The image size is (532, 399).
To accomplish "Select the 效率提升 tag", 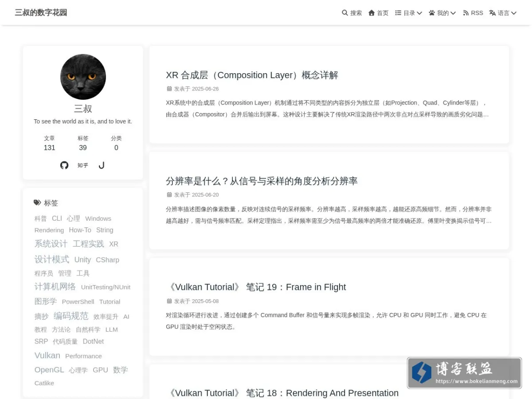I will coord(106,317).
